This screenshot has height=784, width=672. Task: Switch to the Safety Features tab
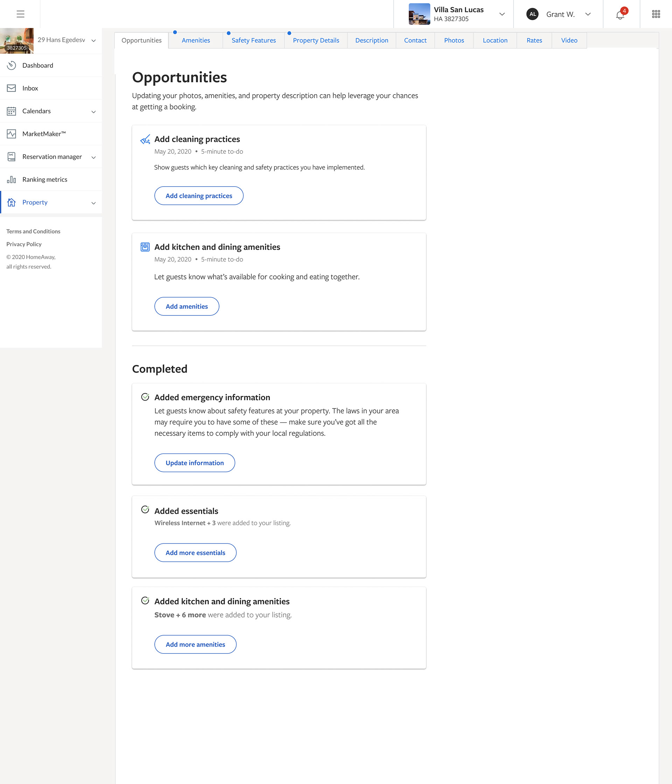pyautogui.click(x=253, y=41)
